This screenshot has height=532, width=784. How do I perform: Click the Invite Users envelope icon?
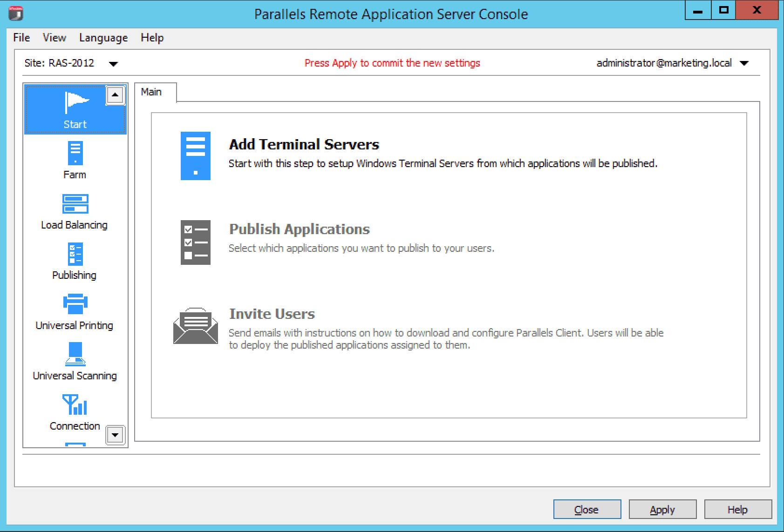[195, 326]
